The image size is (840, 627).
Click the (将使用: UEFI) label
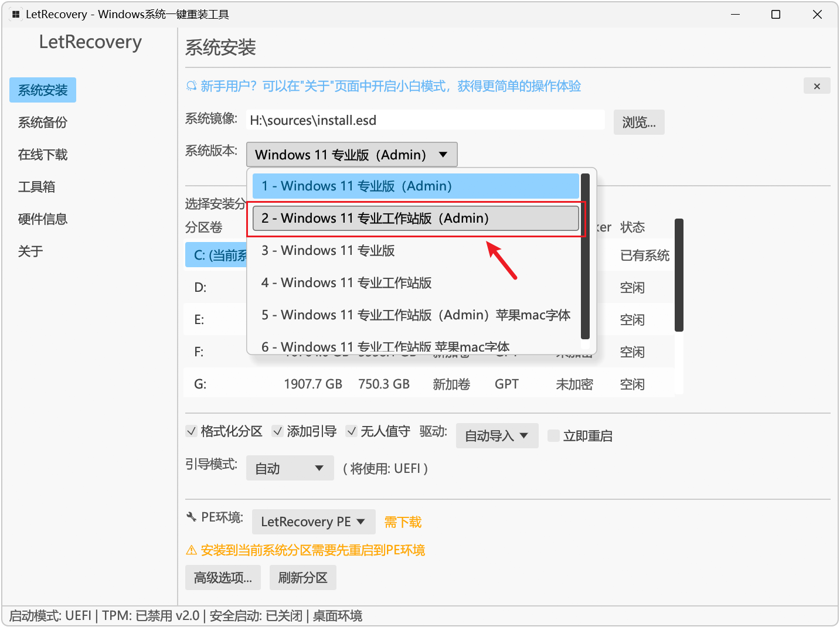[386, 469]
